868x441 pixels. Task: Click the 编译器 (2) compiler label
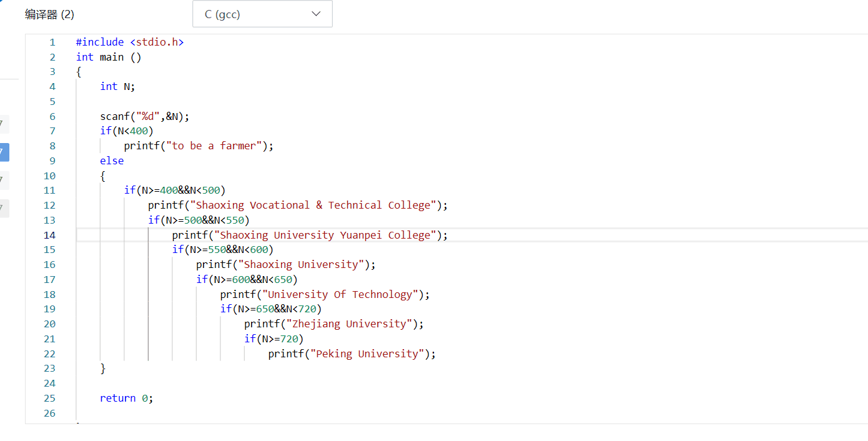(x=49, y=14)
